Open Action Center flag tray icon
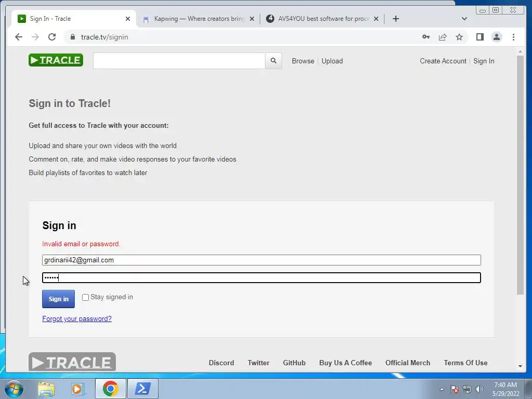532x399 pixels. 455,389
